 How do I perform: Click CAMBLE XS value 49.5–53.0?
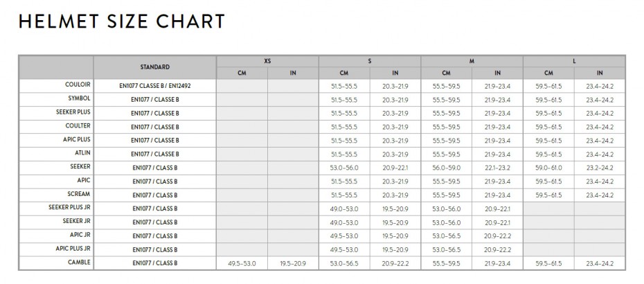242,263
